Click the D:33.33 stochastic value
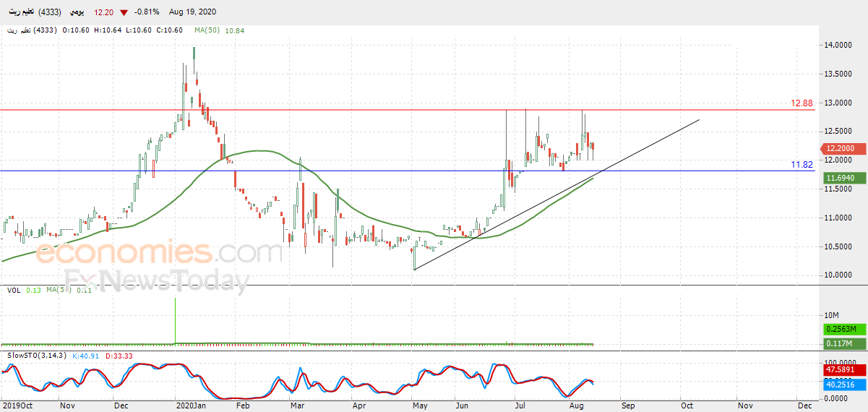 [119, 356]
